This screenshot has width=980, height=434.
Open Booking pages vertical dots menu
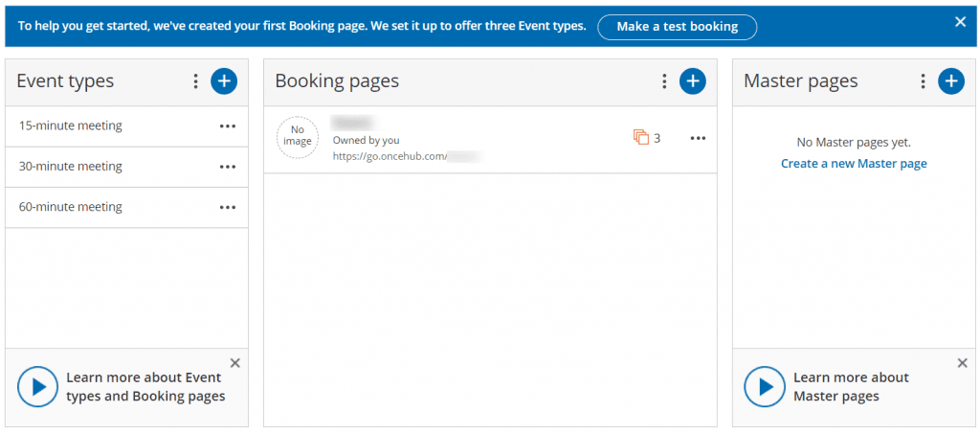tap(664, 81)
